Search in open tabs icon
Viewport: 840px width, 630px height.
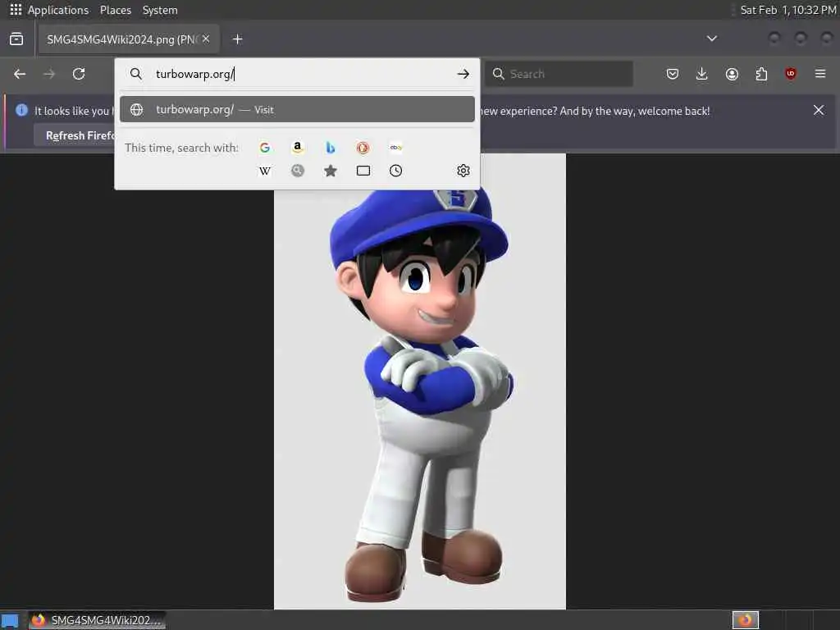[x=363, y=171]
